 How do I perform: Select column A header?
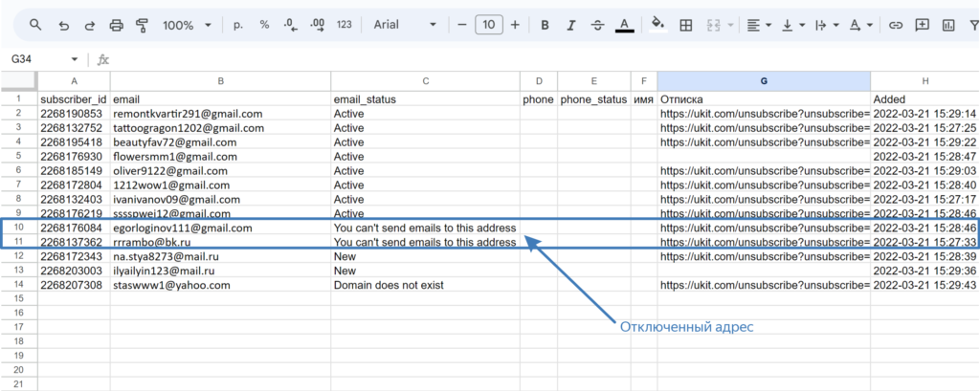75,80
